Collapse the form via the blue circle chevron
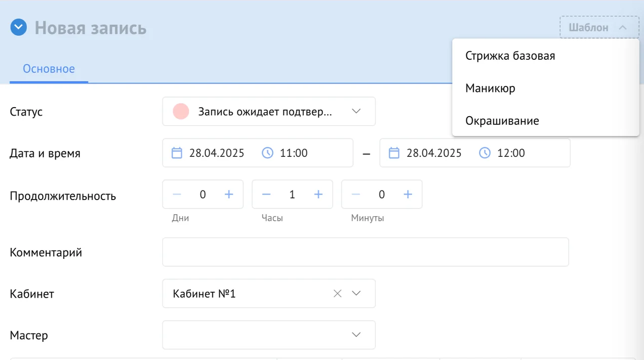Image resolution: width=644 pixels, height=360 pixels. [x=18, y=27]
